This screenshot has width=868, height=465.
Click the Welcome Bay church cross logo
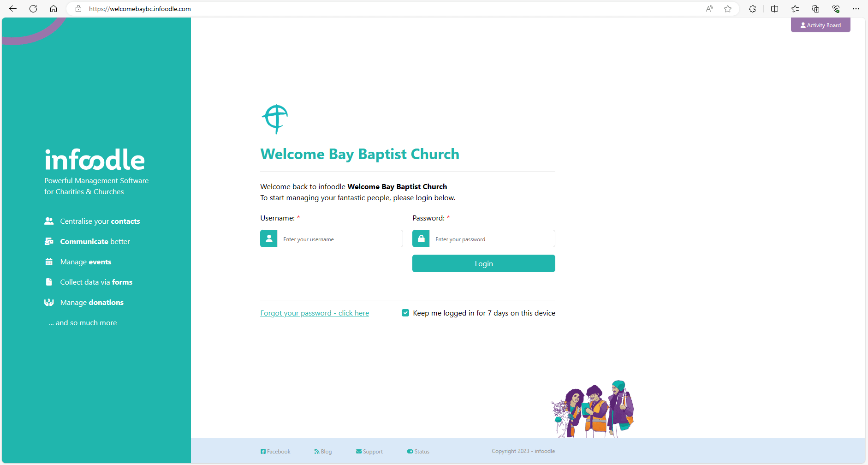pos(275,119)
